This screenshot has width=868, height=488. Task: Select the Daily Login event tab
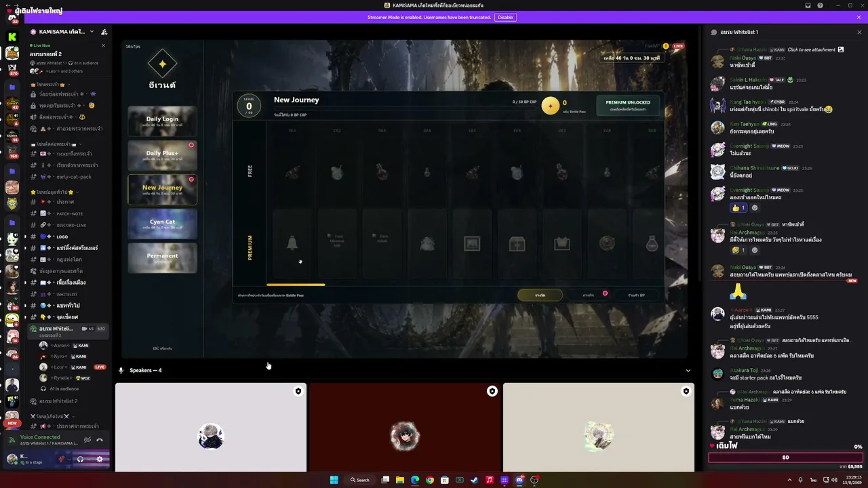pos(162,121)
